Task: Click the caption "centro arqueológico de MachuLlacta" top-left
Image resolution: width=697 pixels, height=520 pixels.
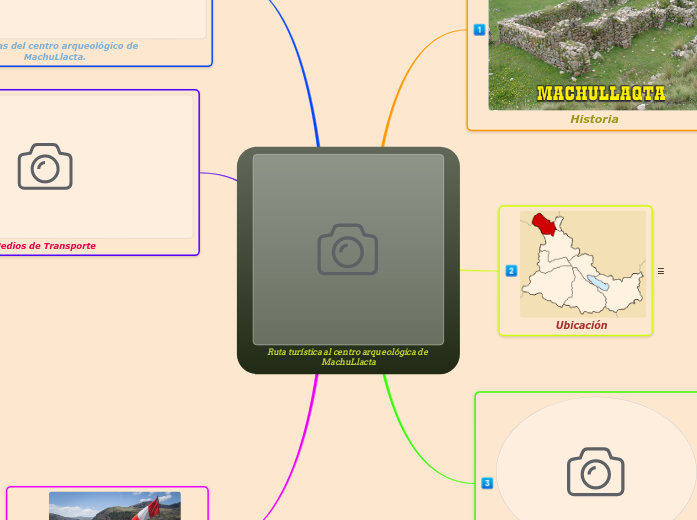Action: [68, 51]
